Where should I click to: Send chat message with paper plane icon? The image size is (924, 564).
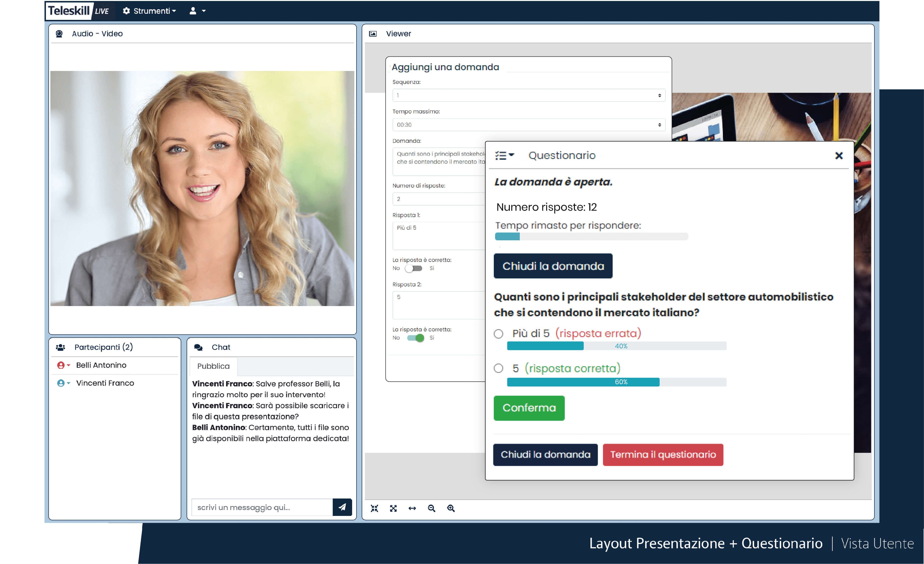342,507
